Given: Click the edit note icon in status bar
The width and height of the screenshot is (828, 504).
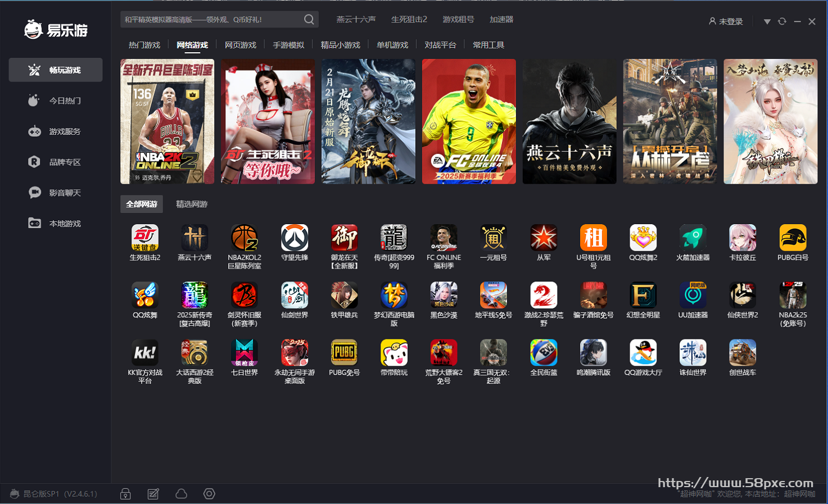Looking at the screenshot, I should 153,494.
